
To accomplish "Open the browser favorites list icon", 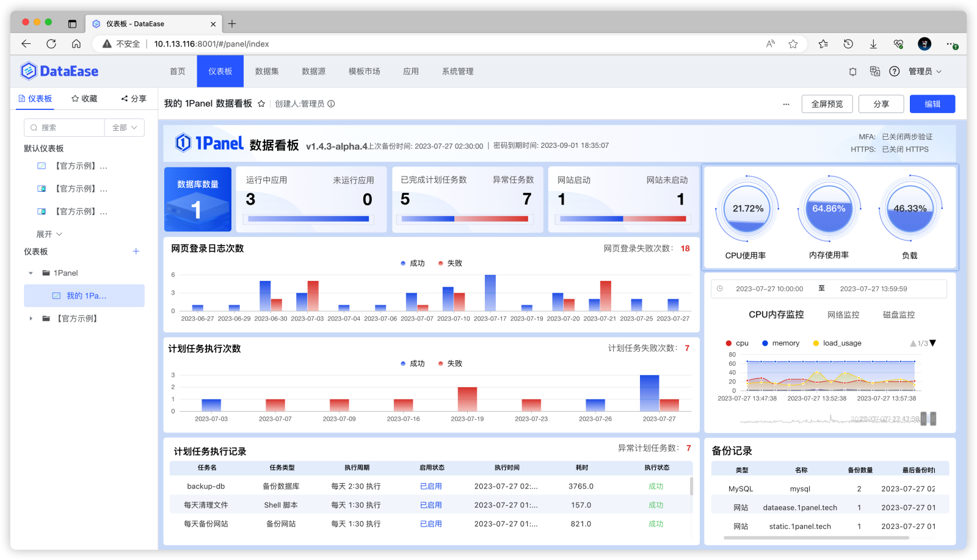I will pos(823,44).
